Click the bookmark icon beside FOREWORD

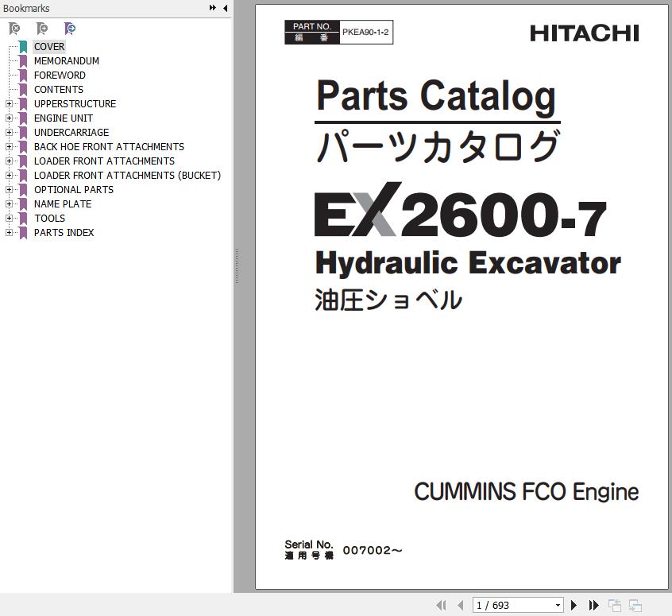[x=23, y=75]
